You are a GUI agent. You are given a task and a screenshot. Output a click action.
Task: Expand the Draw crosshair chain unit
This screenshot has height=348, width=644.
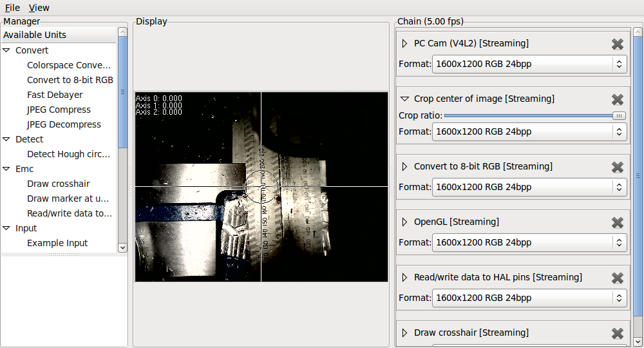[x=404, y=333]
